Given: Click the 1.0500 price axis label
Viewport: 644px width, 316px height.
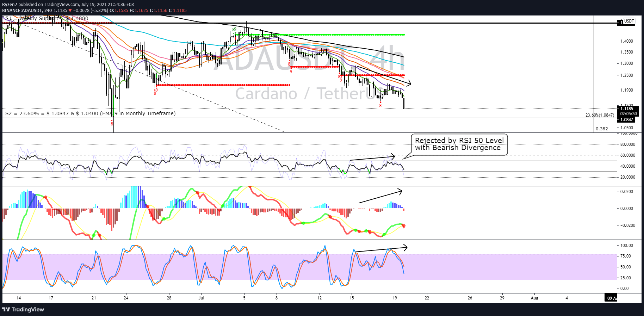Looking at the screenshot, I should (627, 128).
